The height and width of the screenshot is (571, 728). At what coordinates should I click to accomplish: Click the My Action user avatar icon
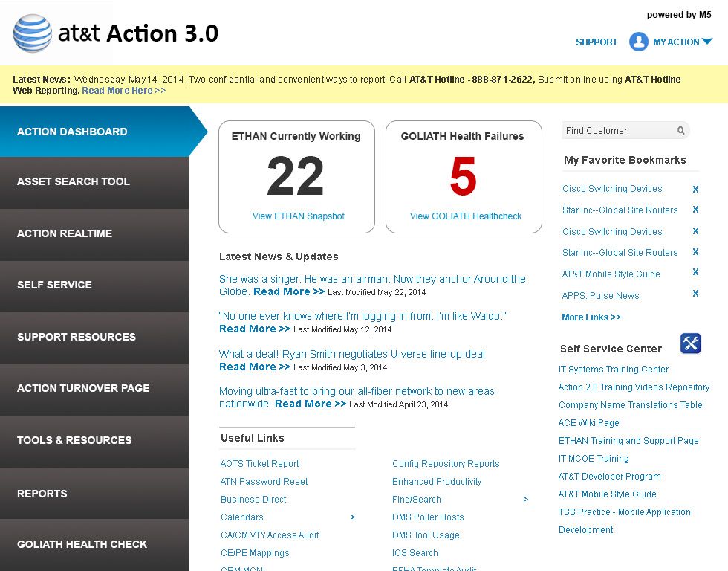pyautogui.click(x=638, y=42)
